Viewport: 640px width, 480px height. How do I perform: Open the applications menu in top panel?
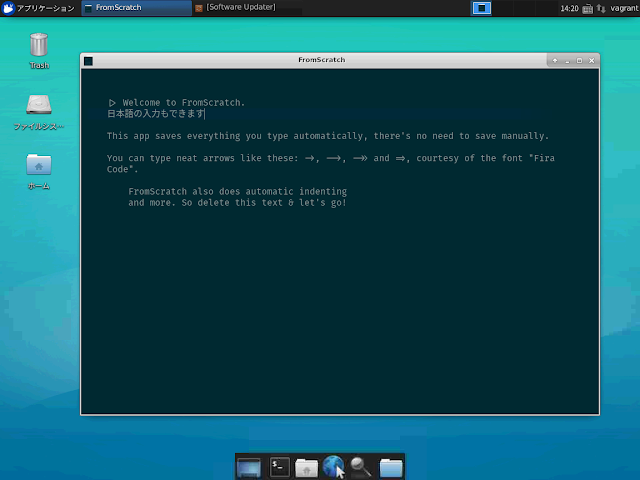[x=38, y=8]
